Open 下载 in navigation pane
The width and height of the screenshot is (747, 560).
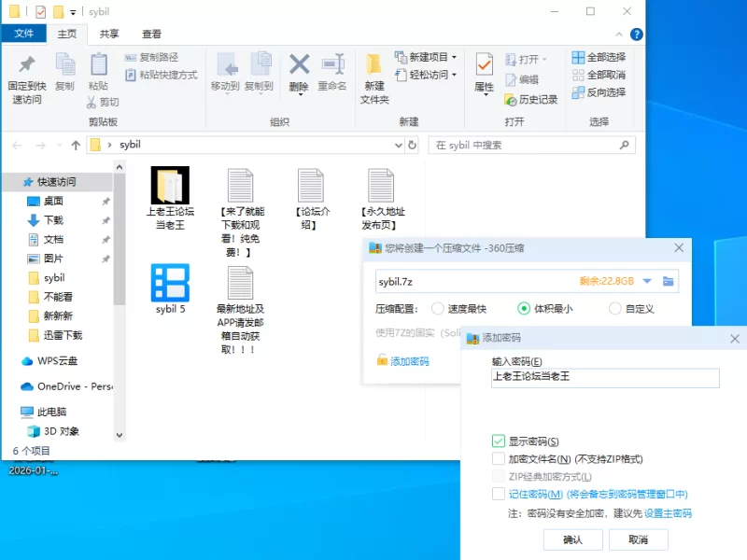[53, 220]
